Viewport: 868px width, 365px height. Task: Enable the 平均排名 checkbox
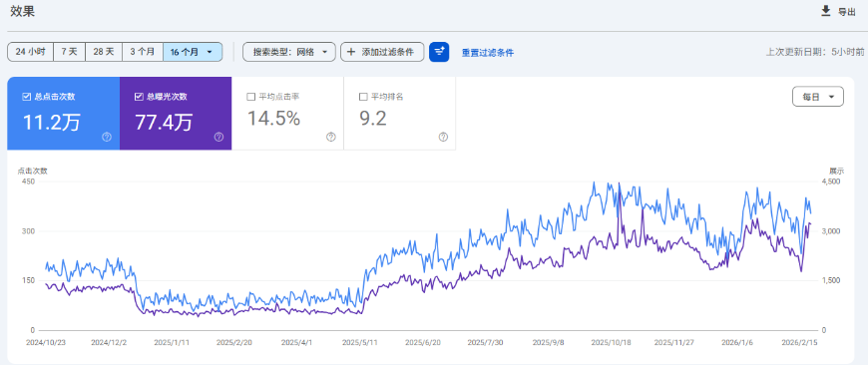(363, 97)
